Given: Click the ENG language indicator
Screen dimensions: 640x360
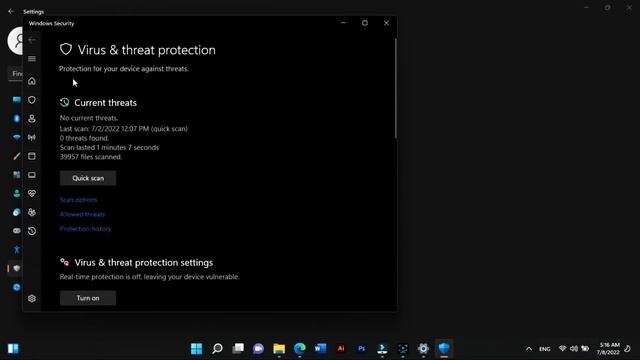Looking at the screenshot, I should coord(544,349).
